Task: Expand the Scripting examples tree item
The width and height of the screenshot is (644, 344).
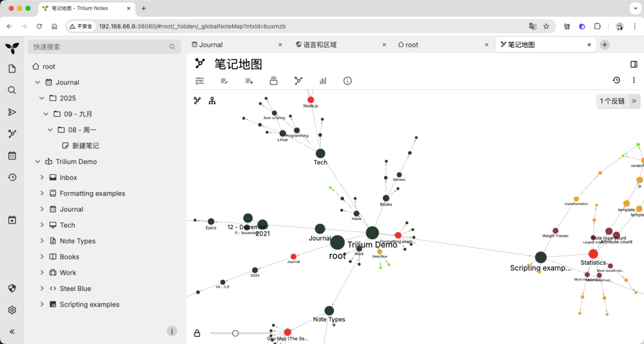Action: pyautogui.click(x=42, y=305)
